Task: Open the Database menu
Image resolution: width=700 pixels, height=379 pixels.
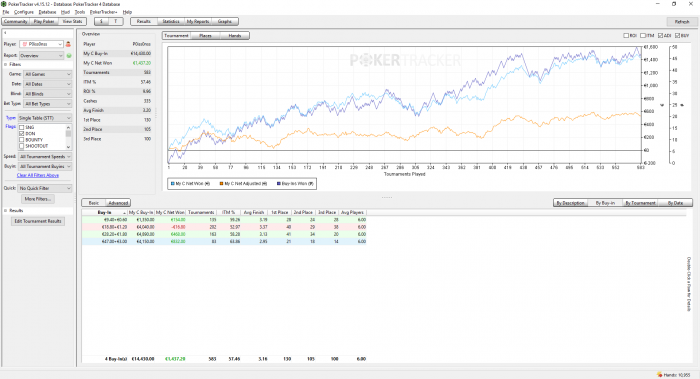Action: point(47,12)
